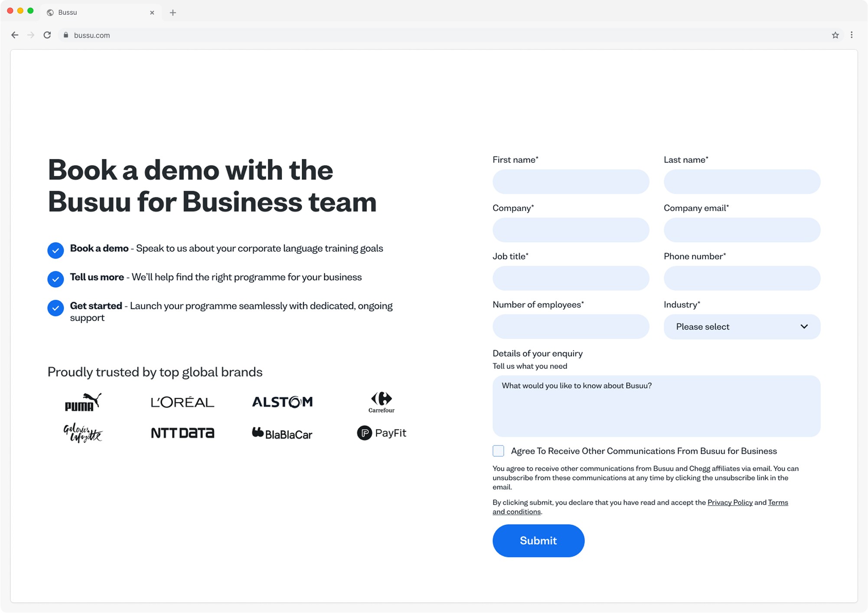Click the browser forward arrow

31,35
